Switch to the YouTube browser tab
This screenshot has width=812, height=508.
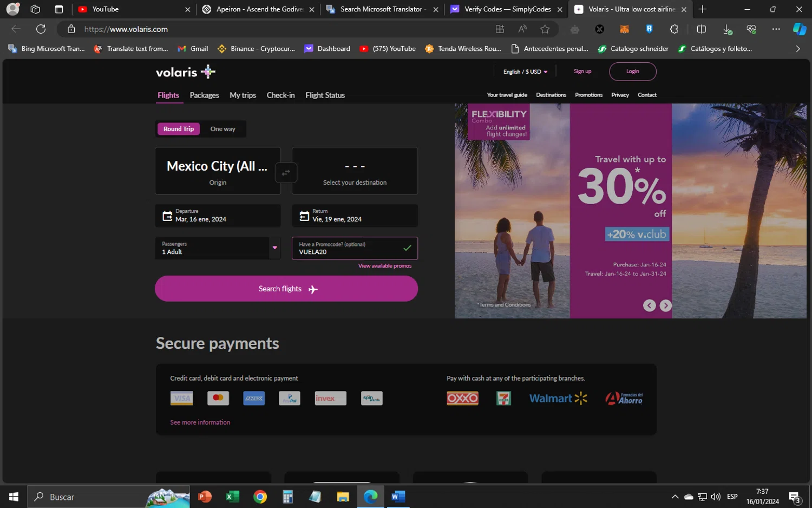tap(134, 9)
